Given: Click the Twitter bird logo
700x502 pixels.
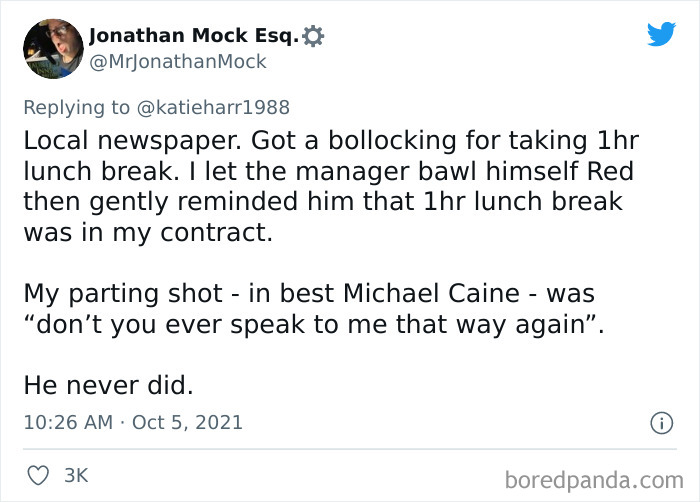Looking at the screenshot, I should [661, 35].
